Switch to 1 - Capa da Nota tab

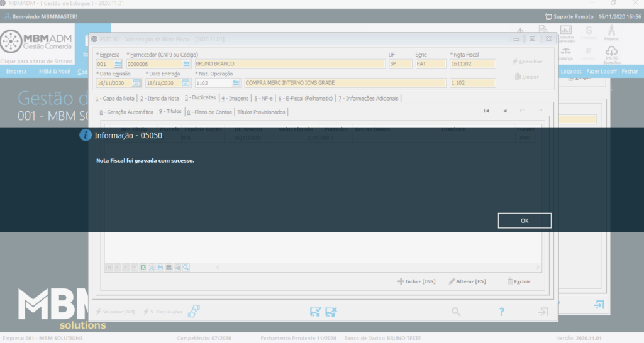(x=115, y=99)
